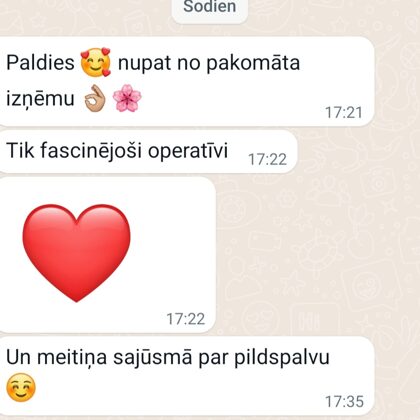420x420 pixels.
Task: Select the word 'izņēmu' in first message
Action: [40, 99]
